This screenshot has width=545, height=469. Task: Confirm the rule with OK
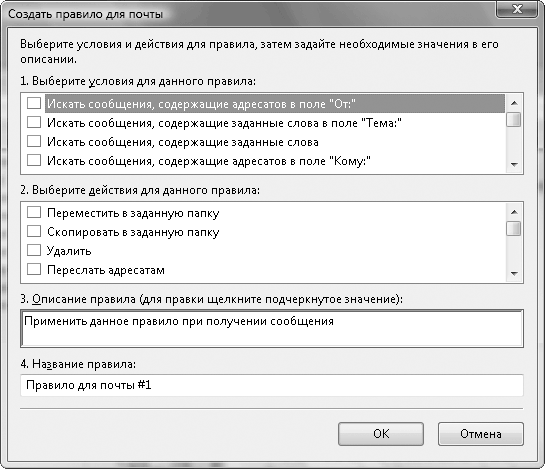click(381, 434)
